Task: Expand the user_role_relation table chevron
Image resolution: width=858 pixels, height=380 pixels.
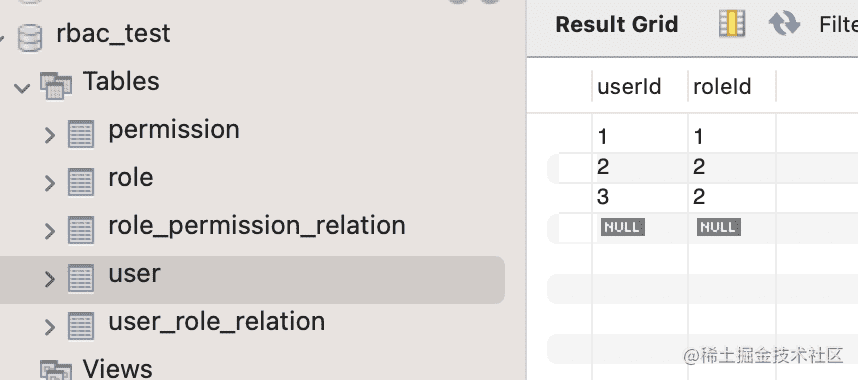Action: [x=50, y=327]
